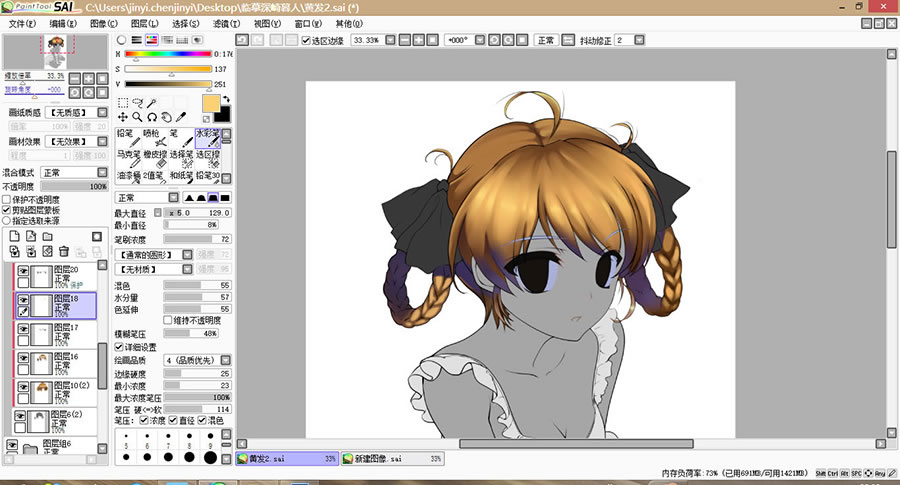Activate the move tool
Screen dimensions: 900x485
(123, 117)
